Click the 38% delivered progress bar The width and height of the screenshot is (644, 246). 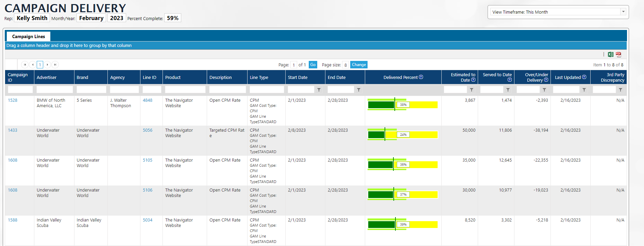(x=403, y=105)
